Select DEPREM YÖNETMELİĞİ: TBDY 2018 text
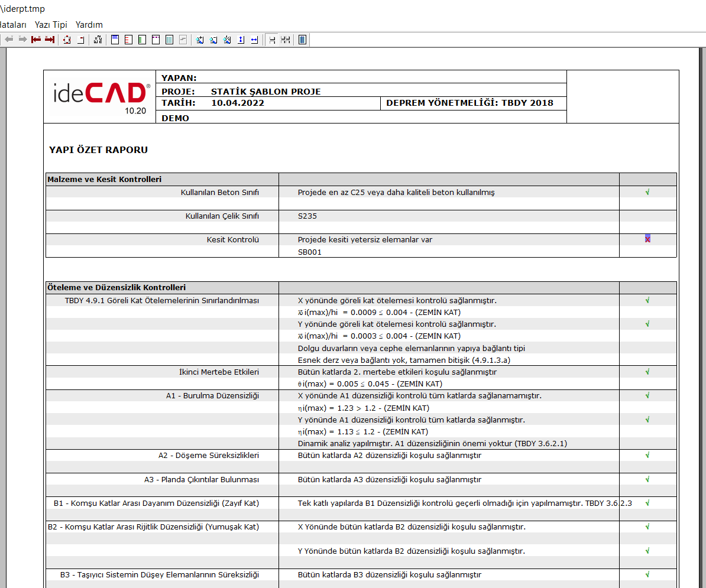Screen dimensions: 706x588 click(x=469, y=103)
